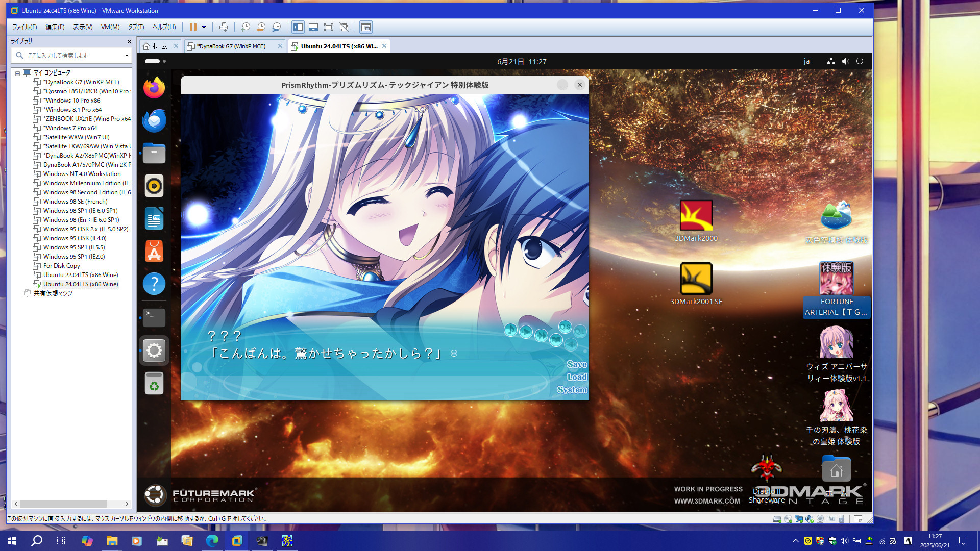Open the タブ(T) menu
980x551 pixels.
[x=136, y=27]
